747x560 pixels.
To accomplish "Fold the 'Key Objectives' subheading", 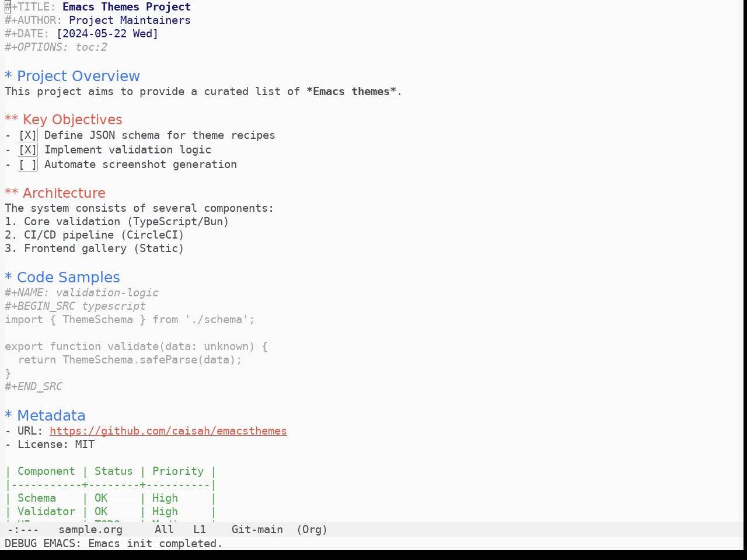I will pos(64,120).
